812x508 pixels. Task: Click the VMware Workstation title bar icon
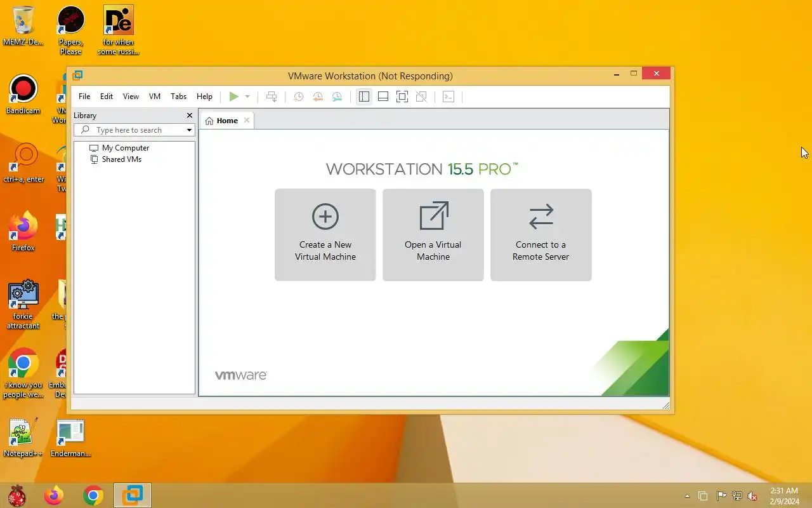pyautogui.click(x=77, y=76)
